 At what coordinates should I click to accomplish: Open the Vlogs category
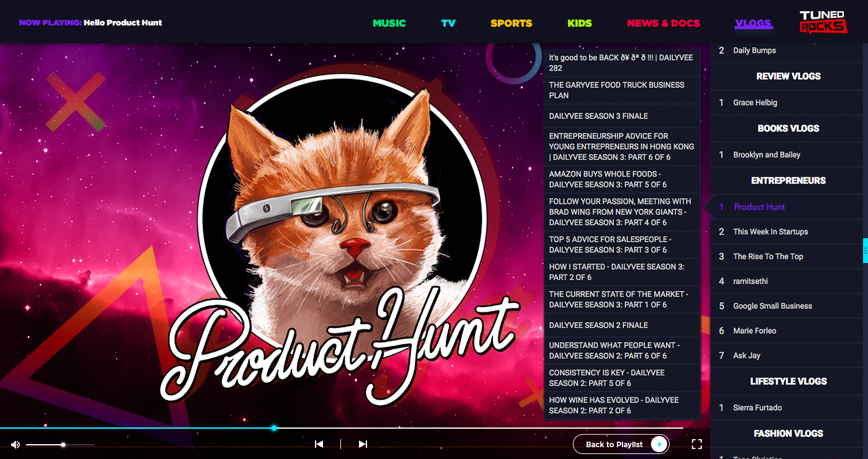click(753, 24)
